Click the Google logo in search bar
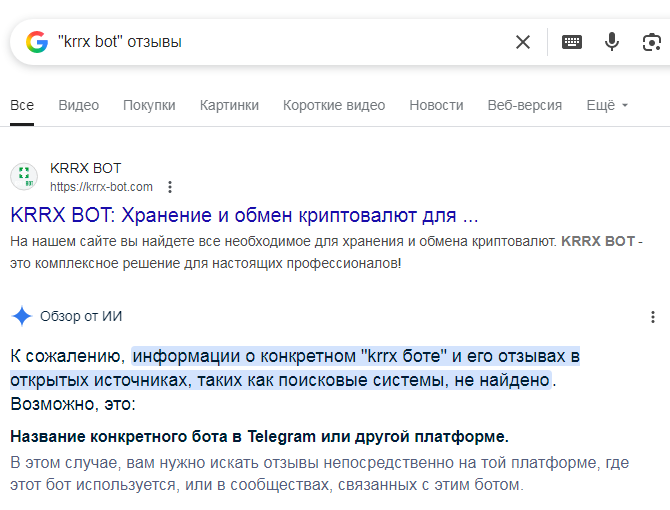 pyautogui.click(x=37, y=42)
